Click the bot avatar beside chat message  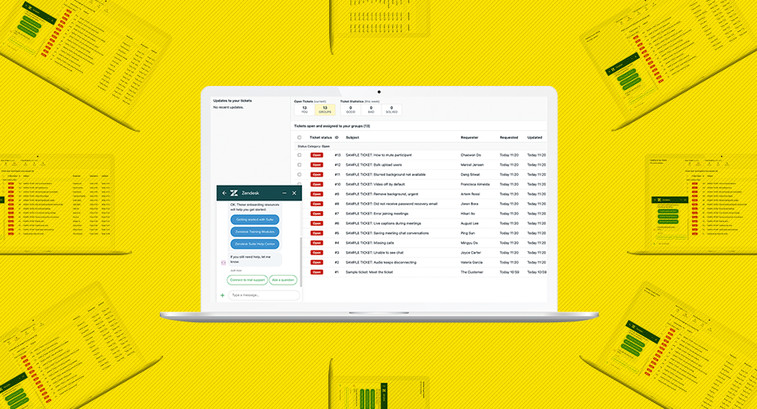[x=223, y=263]
